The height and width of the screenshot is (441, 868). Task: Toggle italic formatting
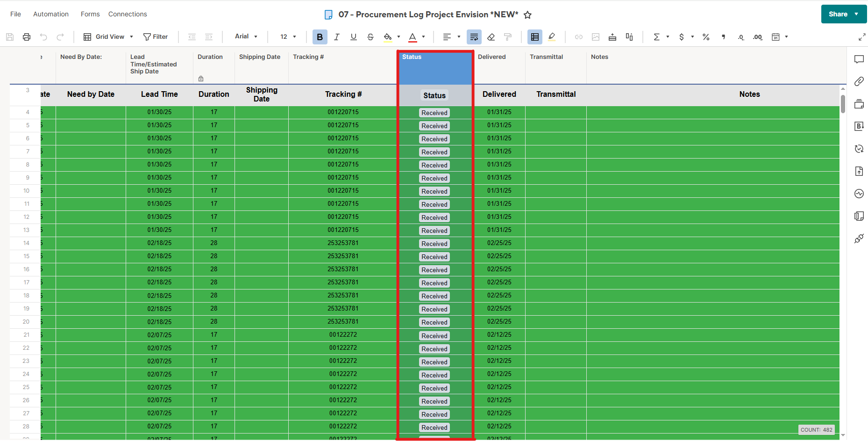pyautogui.click(x=336, y=37)
